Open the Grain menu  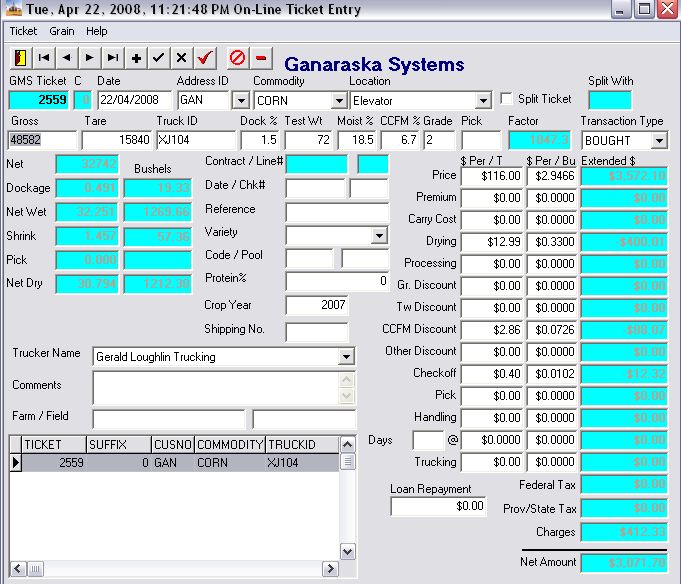coord(62,31)
